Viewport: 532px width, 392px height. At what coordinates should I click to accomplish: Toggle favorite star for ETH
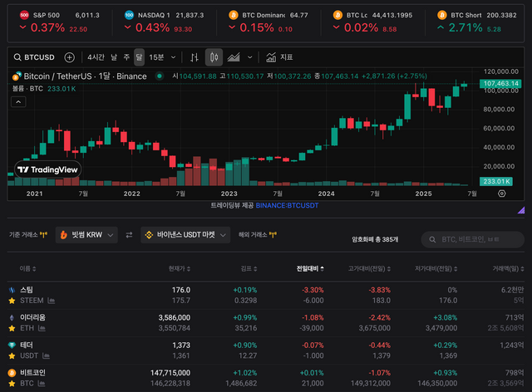click(x=12, y=328)
